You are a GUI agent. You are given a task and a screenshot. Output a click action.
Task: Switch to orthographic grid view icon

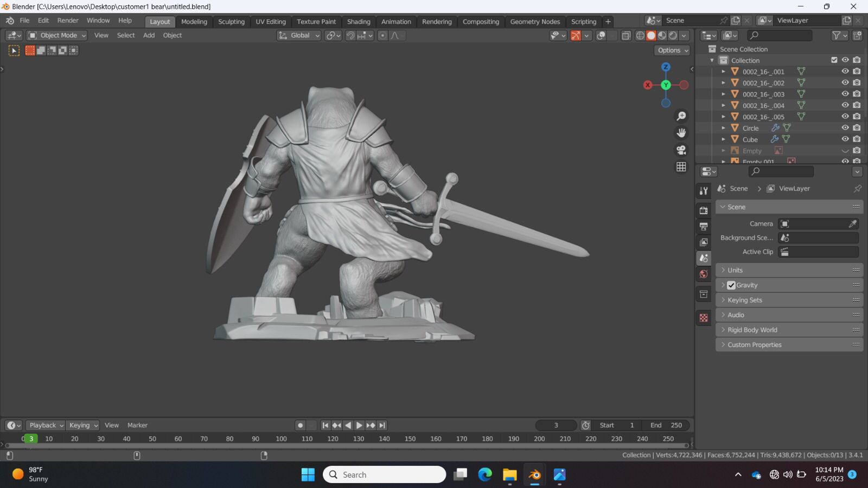click(681, 166)
